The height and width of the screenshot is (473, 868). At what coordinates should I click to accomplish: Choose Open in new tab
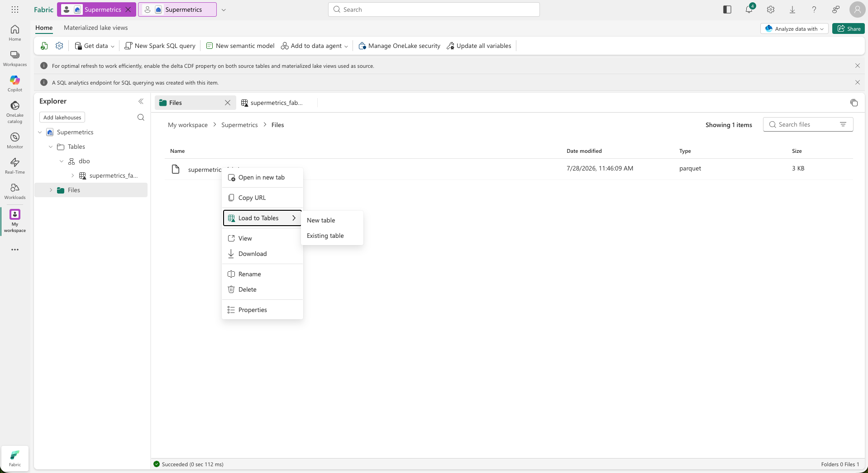(x=262, y=177)
